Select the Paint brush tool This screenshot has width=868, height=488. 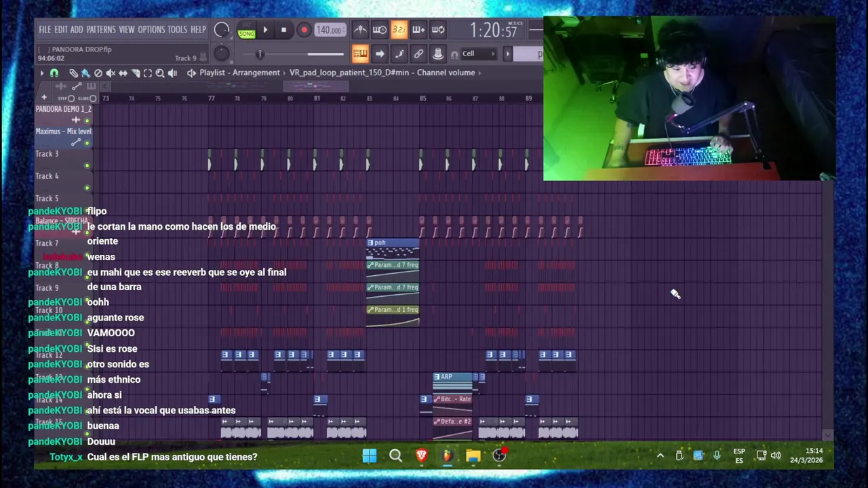[85, 73]
